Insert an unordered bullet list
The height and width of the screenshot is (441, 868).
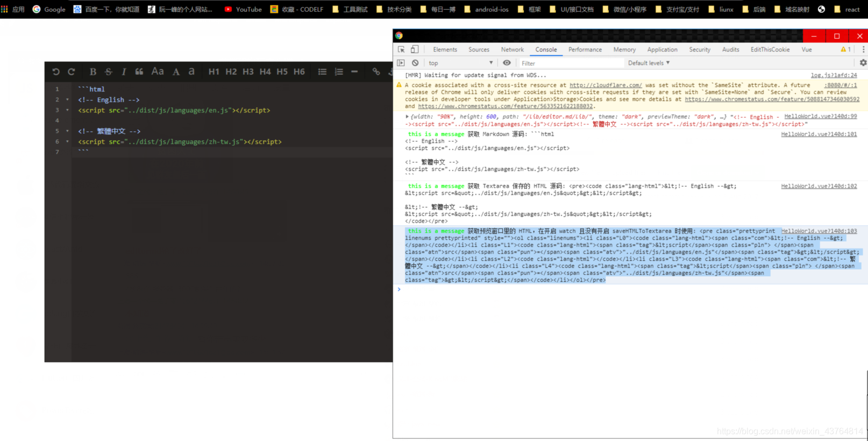pos(323,72)
